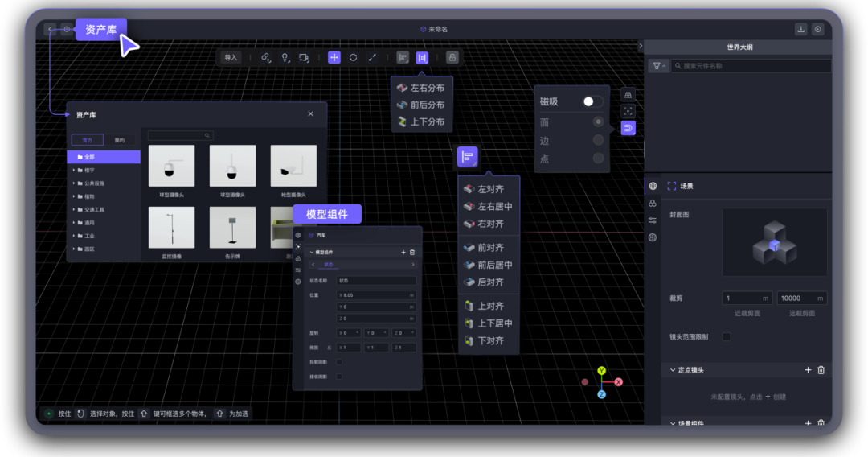Open the three-circles tab in right sidebar
The width and height of the screenshot is (868, 457).
(653, 204)
